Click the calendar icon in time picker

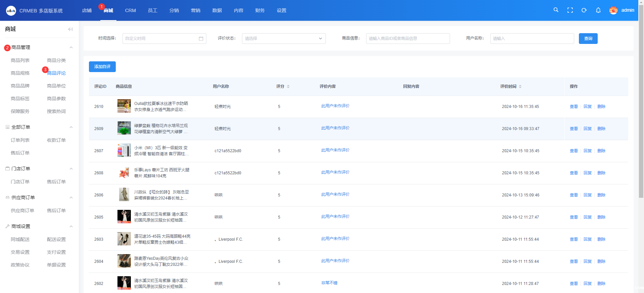click(x=201, y=39)
